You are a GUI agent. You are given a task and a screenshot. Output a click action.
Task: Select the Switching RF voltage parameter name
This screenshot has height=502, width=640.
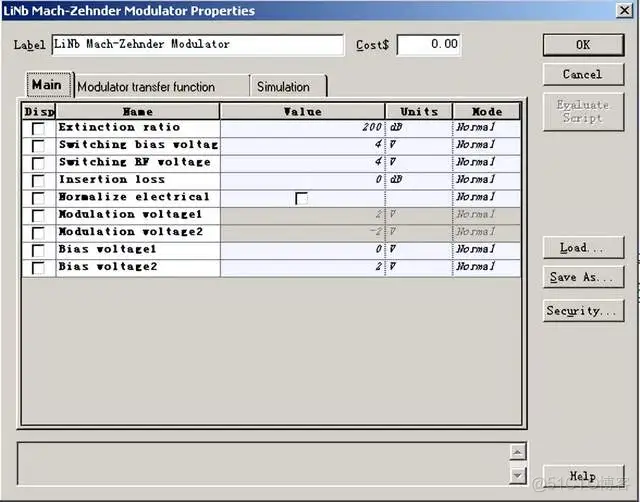138,162
